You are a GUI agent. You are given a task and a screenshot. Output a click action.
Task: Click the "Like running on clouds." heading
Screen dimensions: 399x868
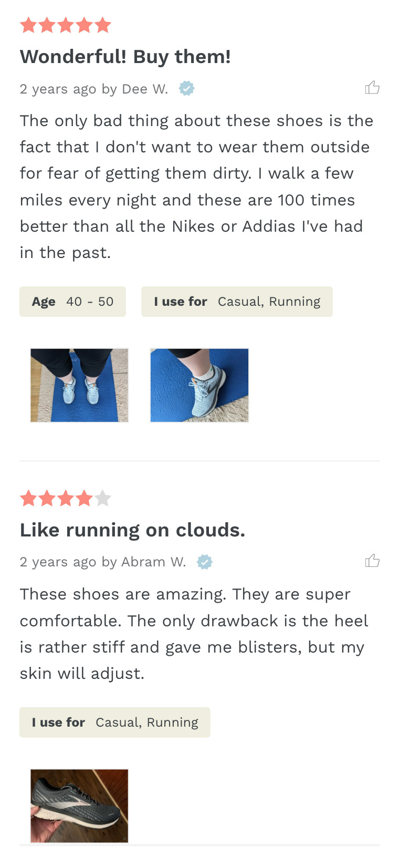132,530
